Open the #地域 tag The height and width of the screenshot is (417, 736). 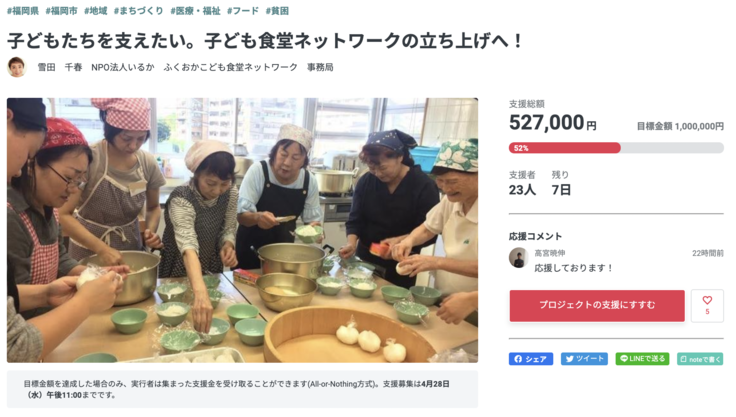tap(96, 11)
